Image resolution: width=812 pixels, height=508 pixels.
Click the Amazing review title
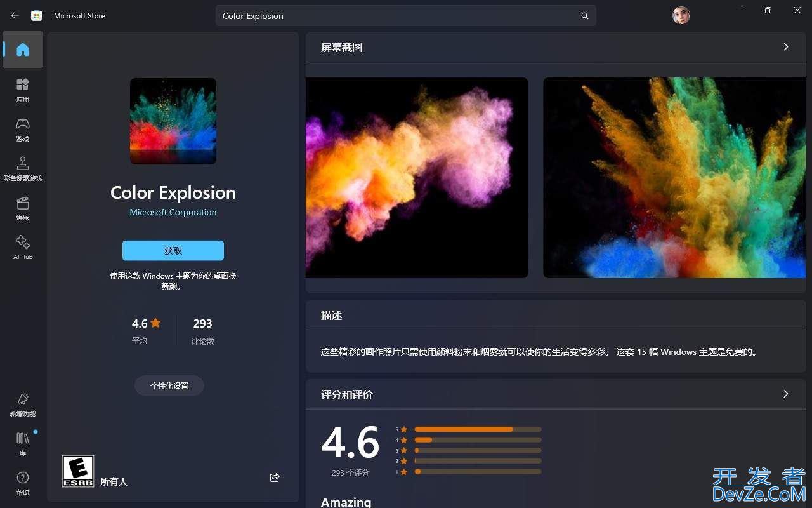tap(346, 502)
